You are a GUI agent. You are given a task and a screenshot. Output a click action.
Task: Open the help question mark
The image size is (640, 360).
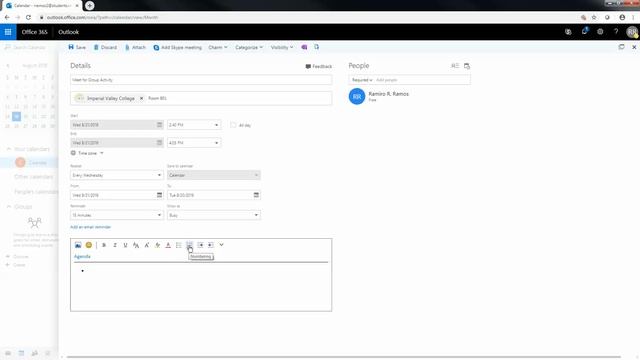[x=616, y=32]
